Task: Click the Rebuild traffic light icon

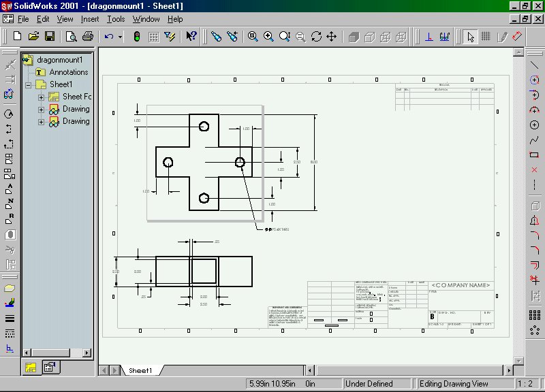Action: tap(137, 36)
